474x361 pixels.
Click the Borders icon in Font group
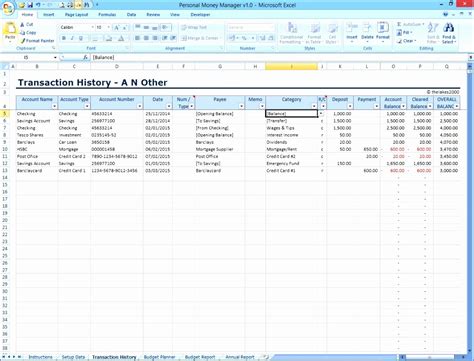(x=95, y=39)
